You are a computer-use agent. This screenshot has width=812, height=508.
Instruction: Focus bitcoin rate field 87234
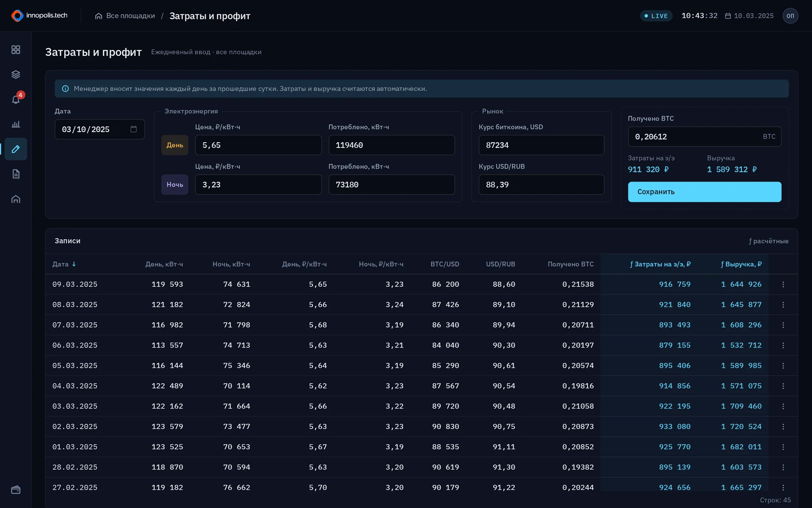541,145
